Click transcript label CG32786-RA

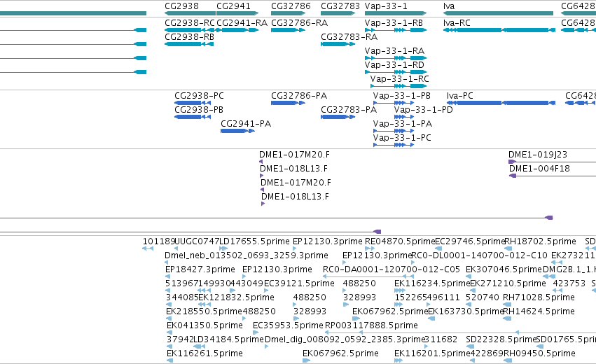299,23
